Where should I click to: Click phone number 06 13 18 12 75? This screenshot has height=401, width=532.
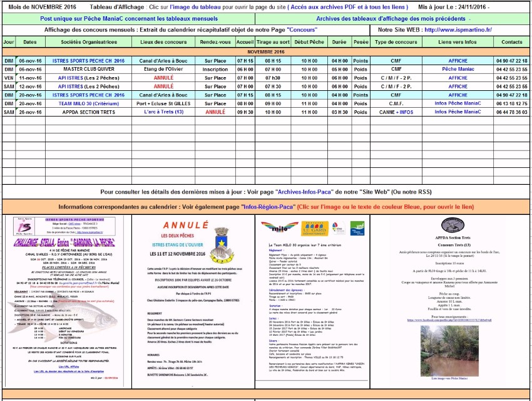511,103
